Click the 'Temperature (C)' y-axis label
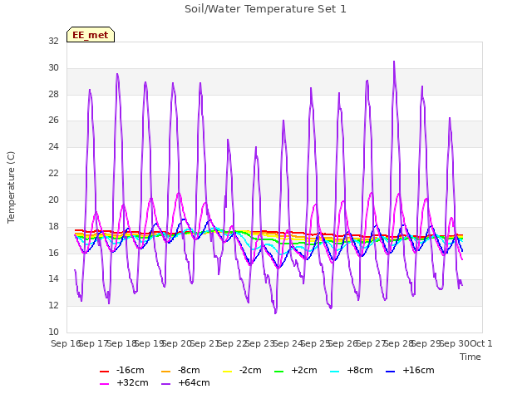This screenshot has height=399, width=532. click(11, 187)
